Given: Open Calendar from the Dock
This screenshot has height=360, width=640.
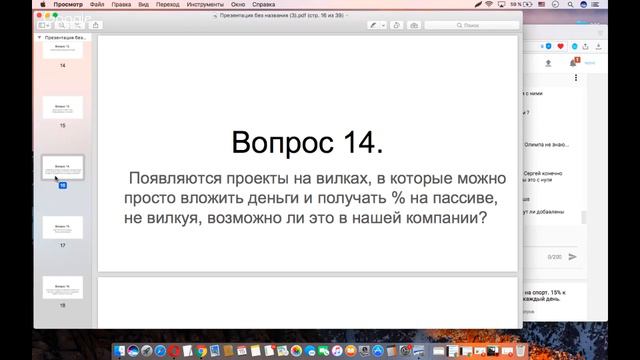Looking at the screenshot, I should tap(242, 351).
